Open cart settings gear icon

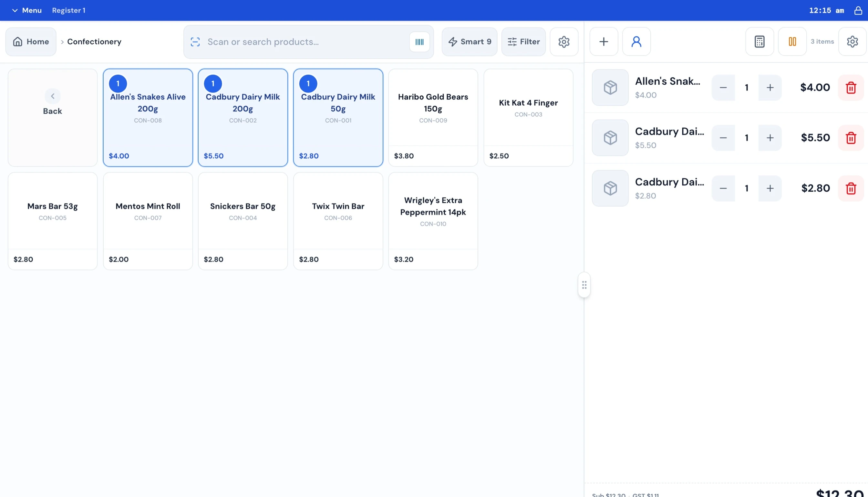[852, 42]
